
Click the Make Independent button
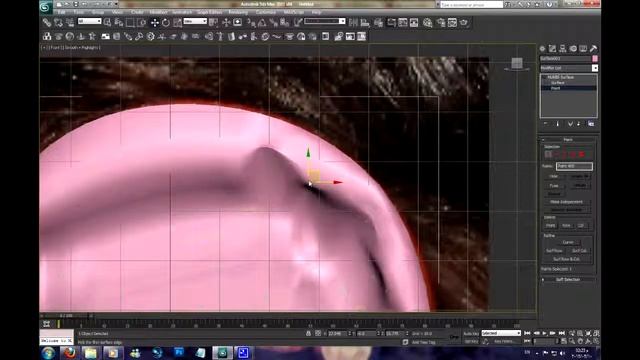(567, 202)
